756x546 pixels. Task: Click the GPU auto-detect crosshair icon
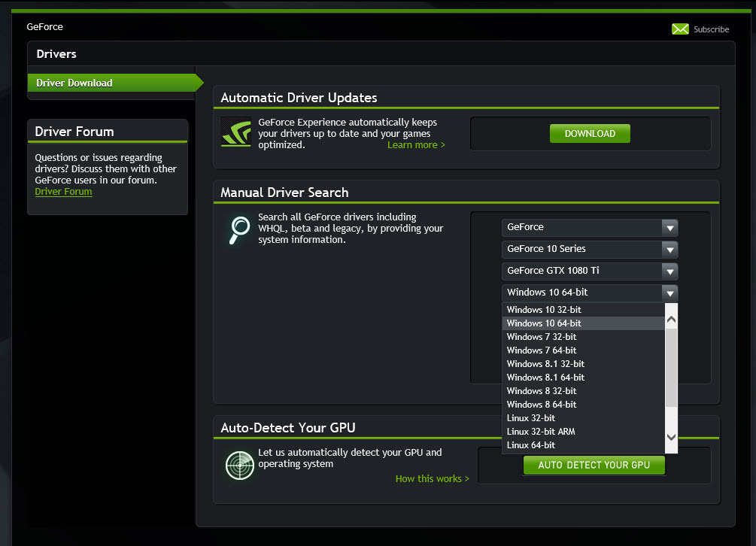click(x=239, y=465)
